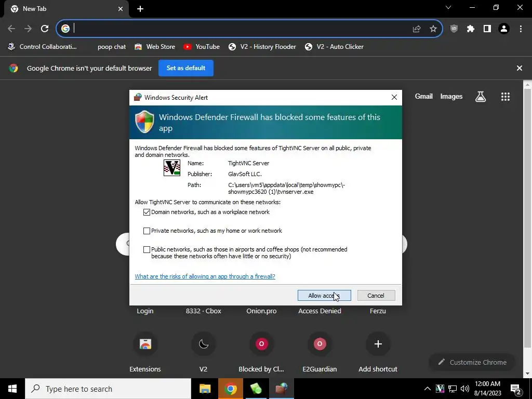Click the green ShowMyPC taskbar icon

pos(256,389)
